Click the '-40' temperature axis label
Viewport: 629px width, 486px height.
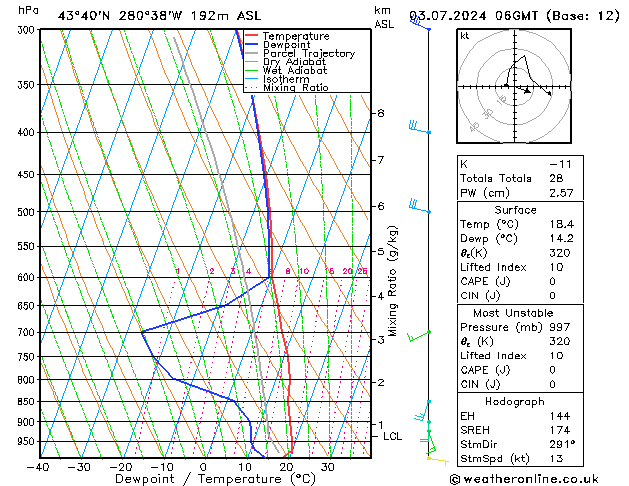(39, 468)
